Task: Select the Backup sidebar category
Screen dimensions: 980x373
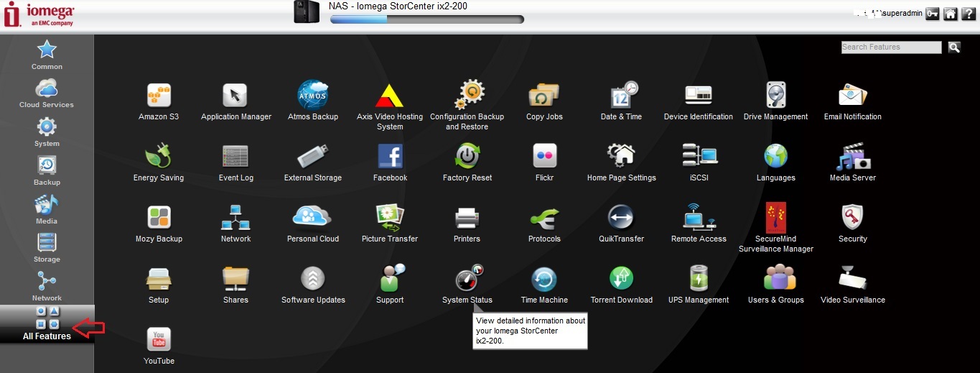Action: click(47, 171)
